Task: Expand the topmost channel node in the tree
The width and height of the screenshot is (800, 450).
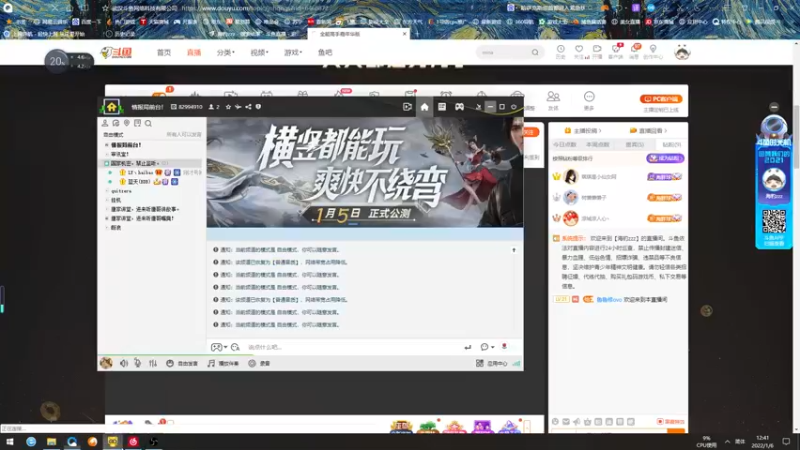Action: tap(107, 145)
